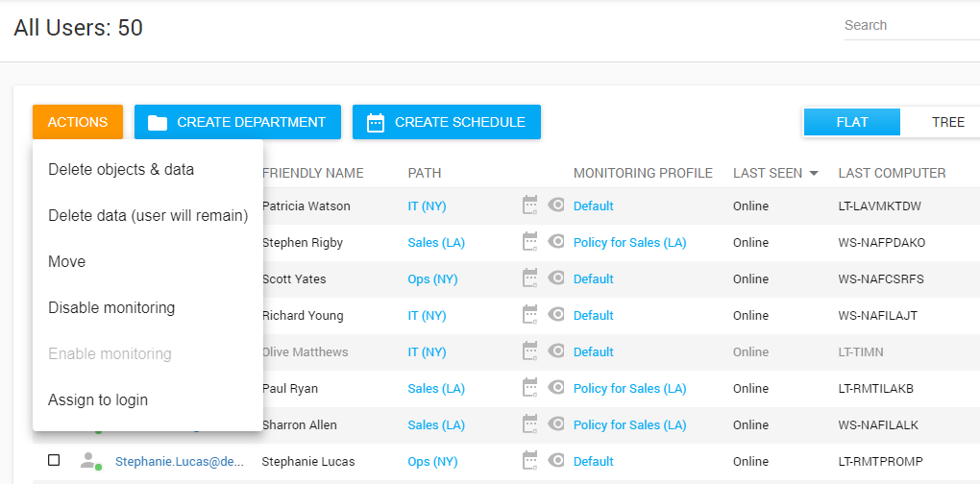Click friendly name Patricia Watson

(x=306, y=206)
